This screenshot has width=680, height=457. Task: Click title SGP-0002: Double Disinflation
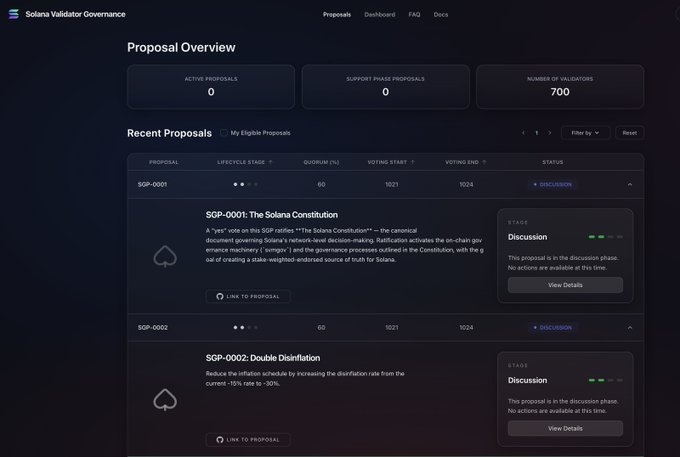coord(263,358)
